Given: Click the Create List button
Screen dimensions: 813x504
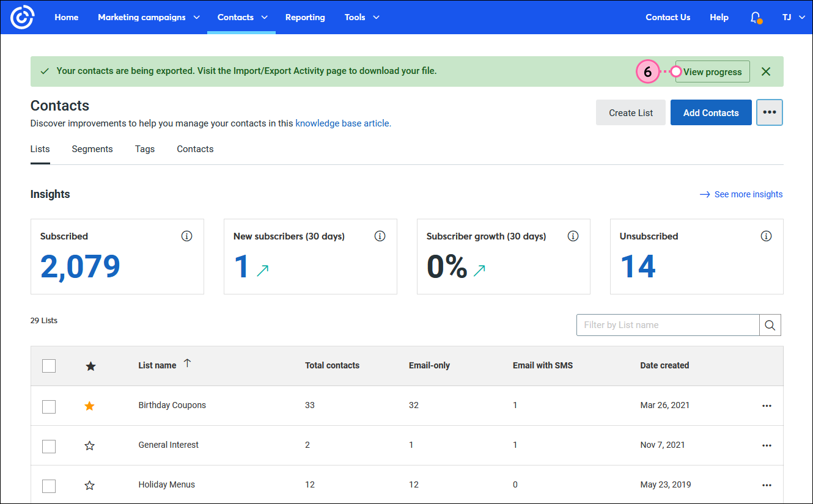Looking at the screenshot, I should click(631, 112).
